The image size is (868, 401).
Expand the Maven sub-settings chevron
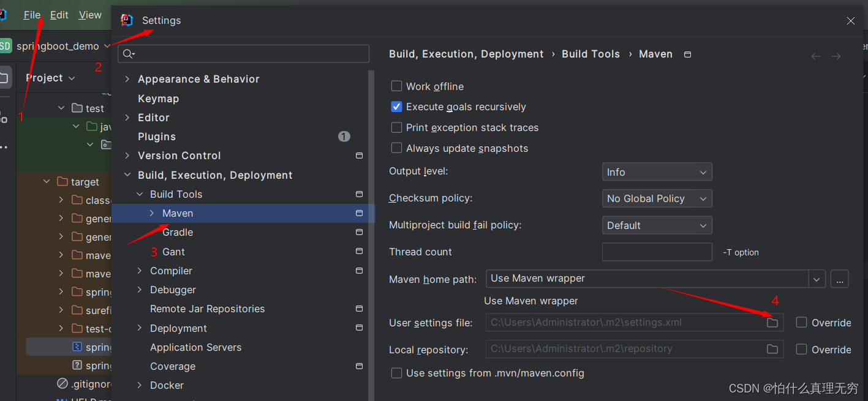tap(152, 213)
